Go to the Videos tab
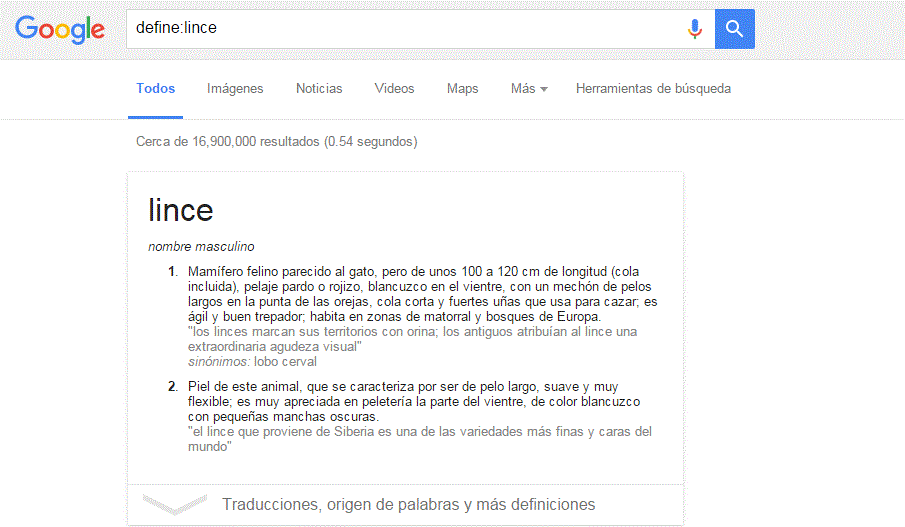905x527 pixels. click(x=394, y=88)
